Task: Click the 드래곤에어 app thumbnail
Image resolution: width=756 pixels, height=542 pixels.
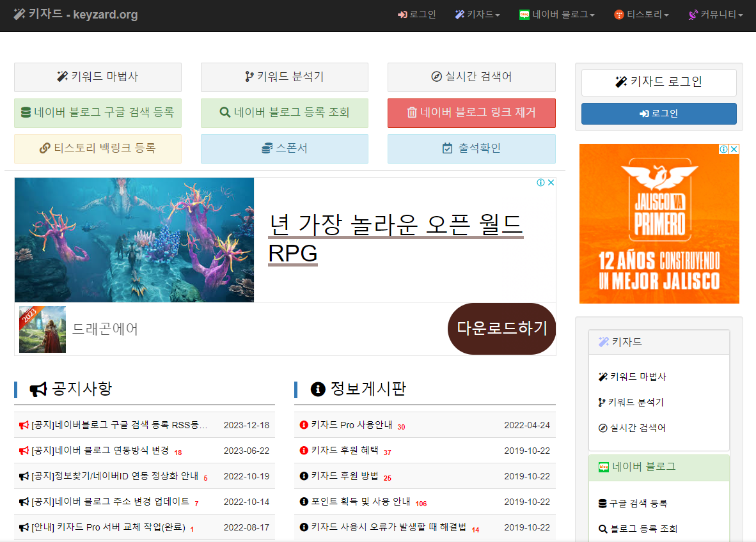Action: click(42, 330)
